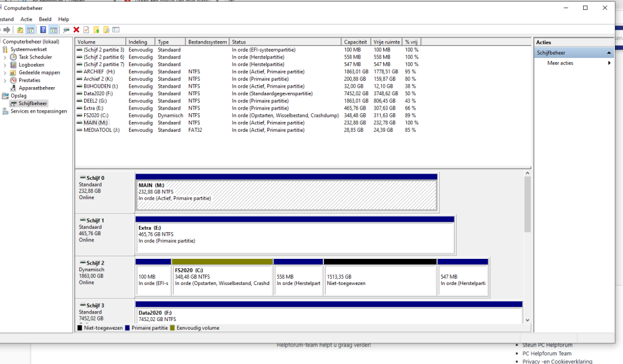Sort by Capaciteit column header
The width and height of the screenshot is (623, 364).
click(x=356, y=42)
